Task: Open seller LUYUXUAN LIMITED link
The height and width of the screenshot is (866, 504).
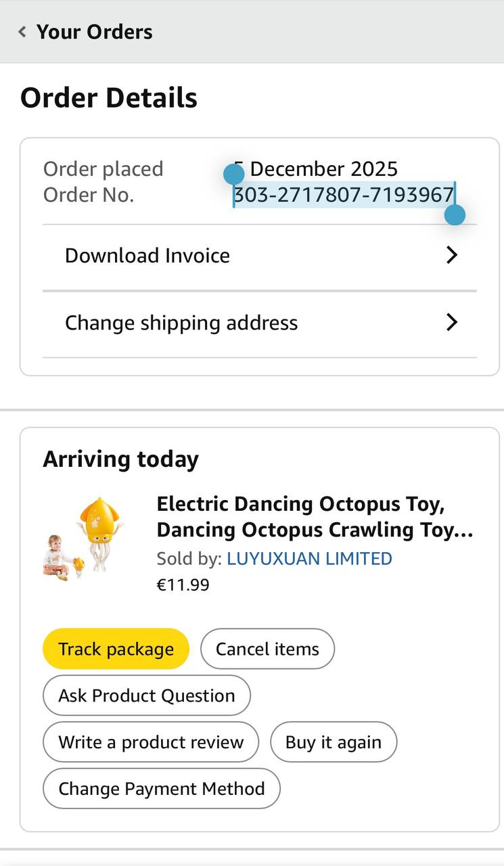Action: click(x=309, y=559)
